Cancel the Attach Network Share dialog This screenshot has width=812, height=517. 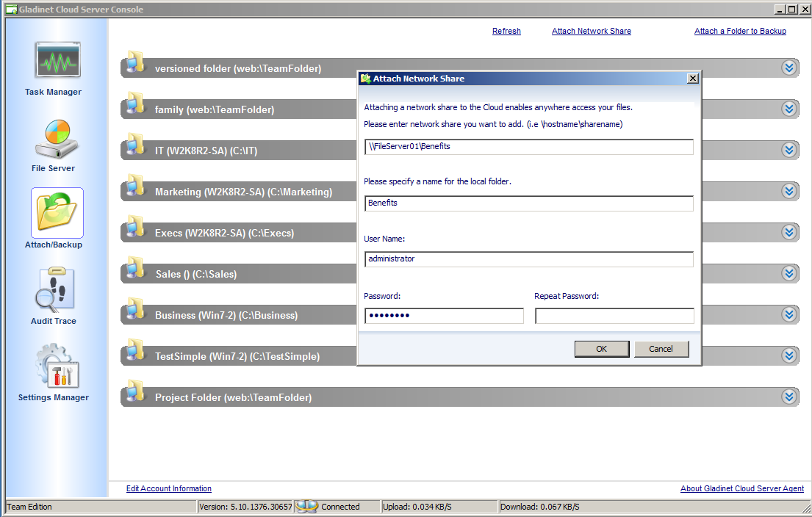661,349
